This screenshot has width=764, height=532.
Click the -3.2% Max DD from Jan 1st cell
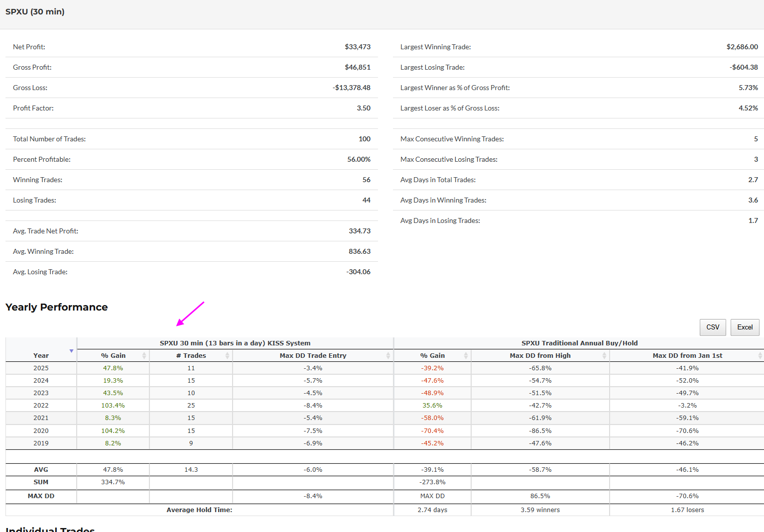click(687, 406)
